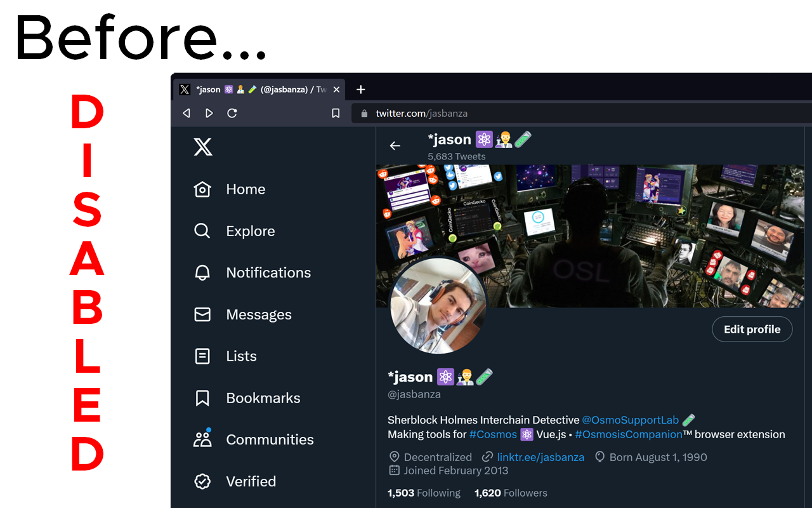The image size is (812, 508).
Task: Open the linktr.ee/jasbanza link
Action: [x=540, y=457]
